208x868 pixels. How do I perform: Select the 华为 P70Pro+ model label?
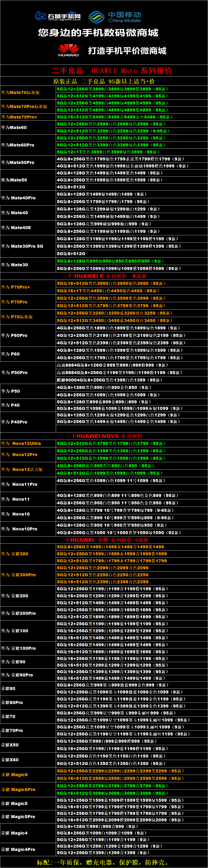16,287
